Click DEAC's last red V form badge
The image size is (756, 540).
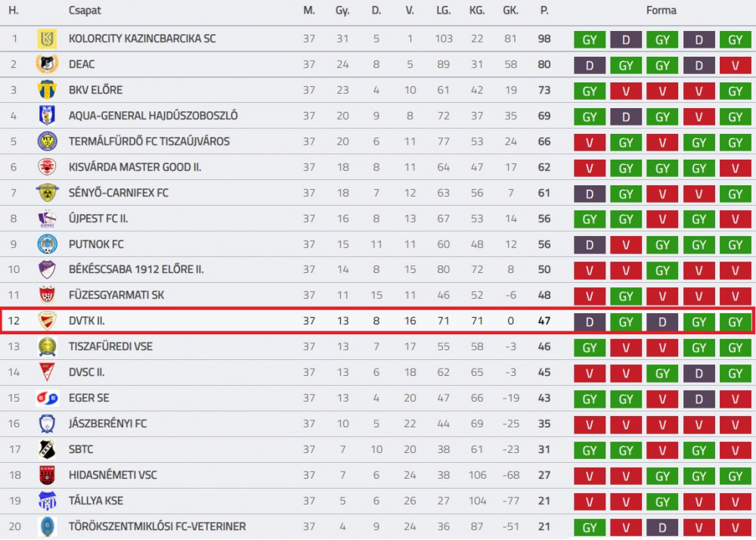736,65
